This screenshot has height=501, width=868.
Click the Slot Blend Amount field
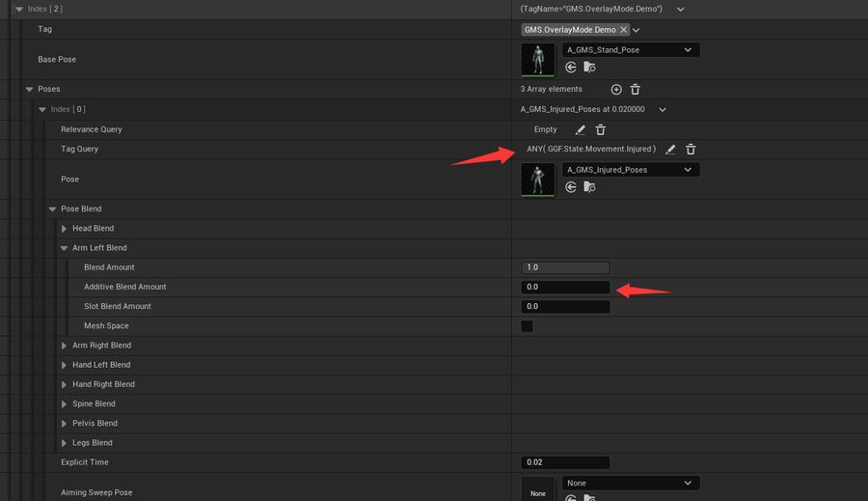tap(565, 306)
